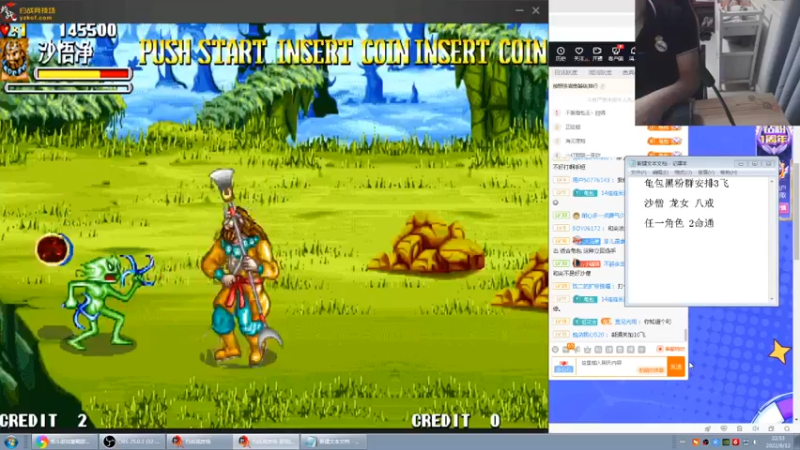This screenshot has height=450, width=800.
Task: Open Notepad 文件(F) menu
Action: pyautogui.click(x=638, y=172)
